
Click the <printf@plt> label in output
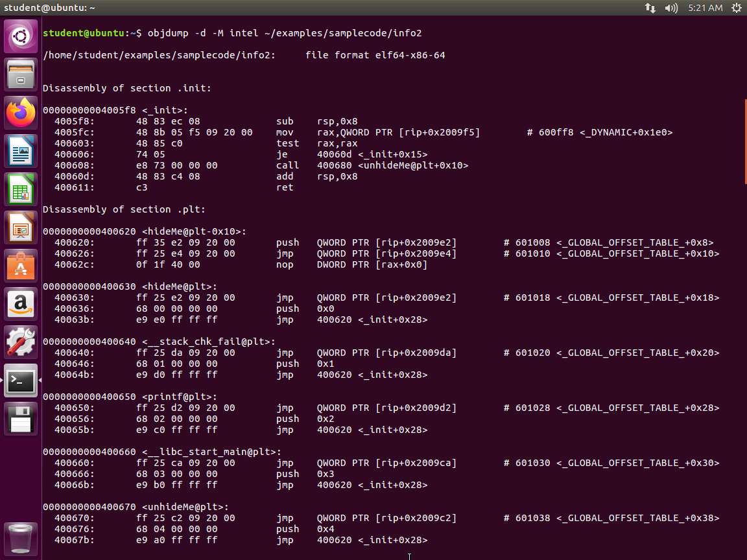coord(171,397)
